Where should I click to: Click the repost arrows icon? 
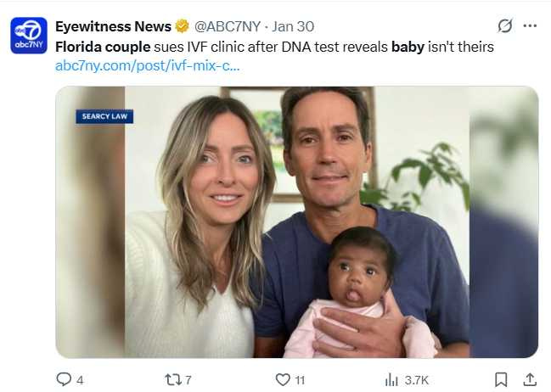172,379
